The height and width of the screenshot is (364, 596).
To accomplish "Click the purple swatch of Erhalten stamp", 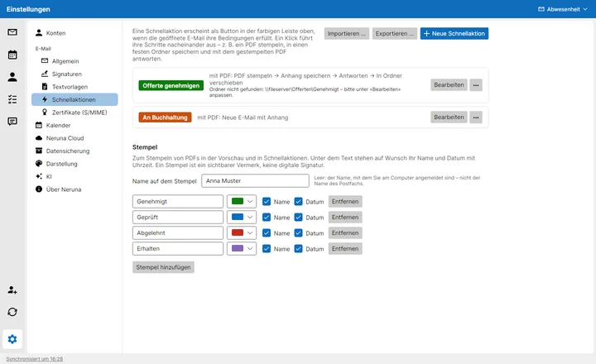I will click(238, 248).
